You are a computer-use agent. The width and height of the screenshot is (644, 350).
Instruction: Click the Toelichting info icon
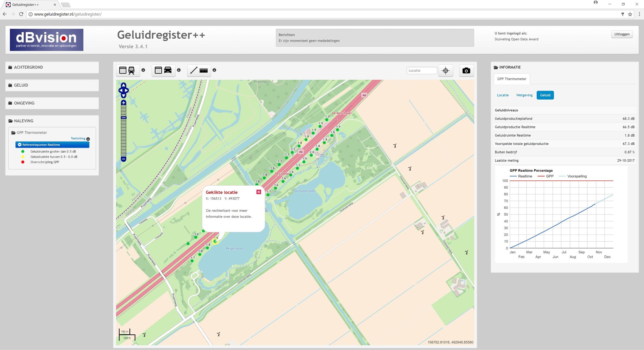point(88,139)
